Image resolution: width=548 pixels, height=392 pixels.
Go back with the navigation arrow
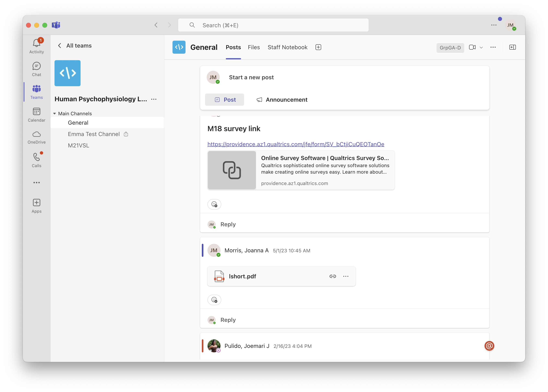156,25
